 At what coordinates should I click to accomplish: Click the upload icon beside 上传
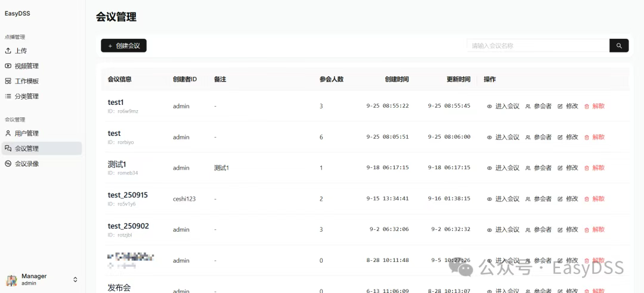(x=8, y=51)
